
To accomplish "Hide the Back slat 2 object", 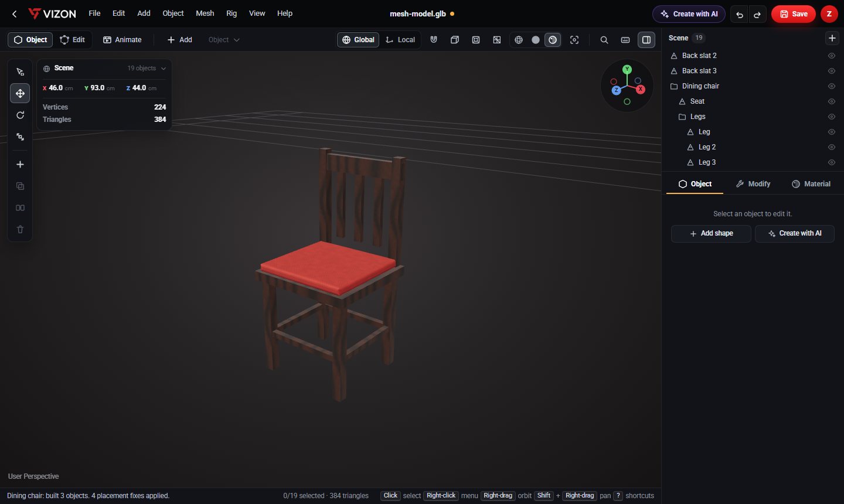I will coord(832,56).
